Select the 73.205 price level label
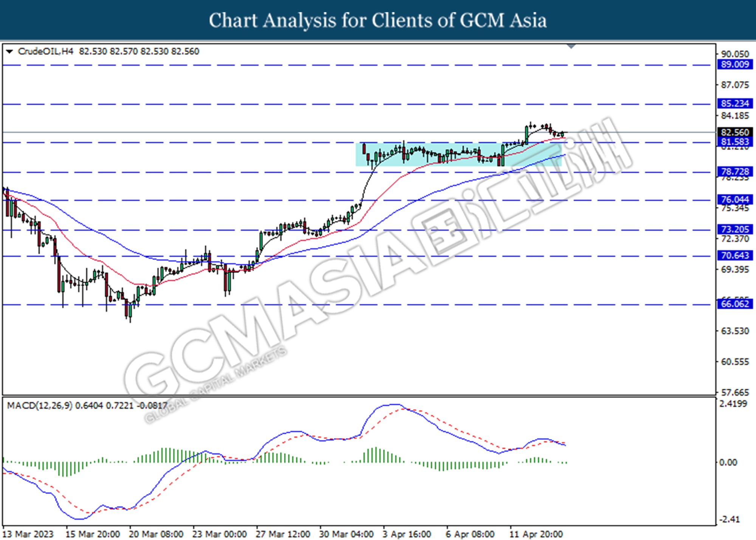 pos(735,230)
